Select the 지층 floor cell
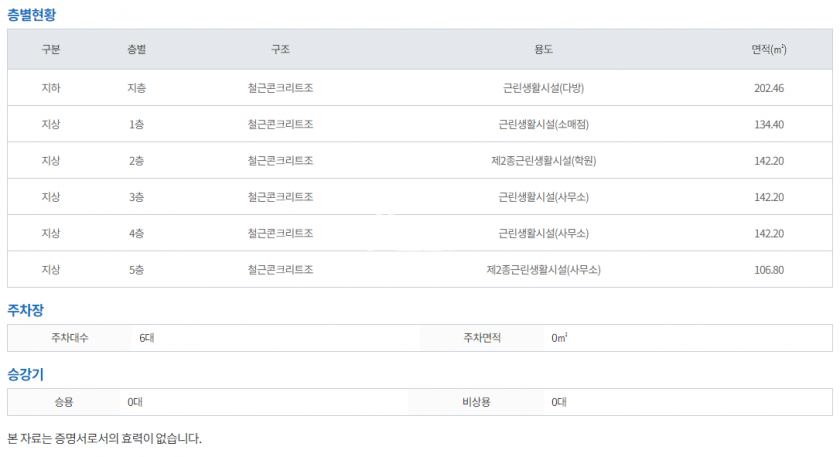The height and width of the screenshot is (457, 840). pos(137,88)
